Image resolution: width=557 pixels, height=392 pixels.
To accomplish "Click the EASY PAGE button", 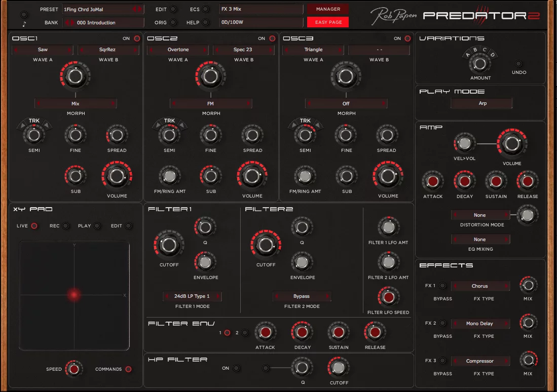I will pos(328,22).
